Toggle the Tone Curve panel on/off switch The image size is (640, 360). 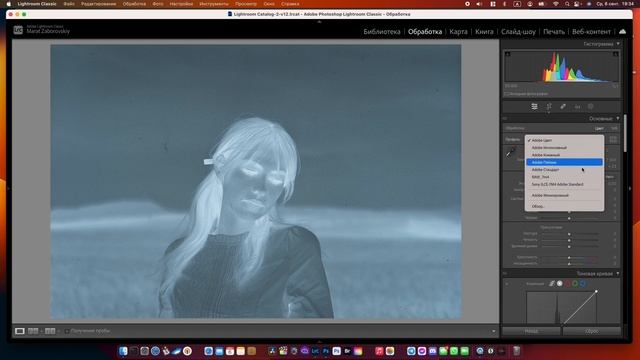pyautogui.click(x=505, y=273)
